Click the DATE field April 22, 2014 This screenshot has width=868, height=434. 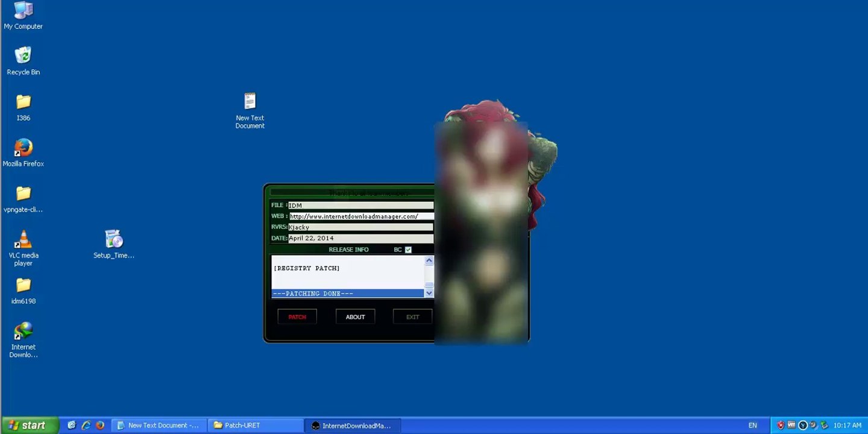[x=361, y=238]
